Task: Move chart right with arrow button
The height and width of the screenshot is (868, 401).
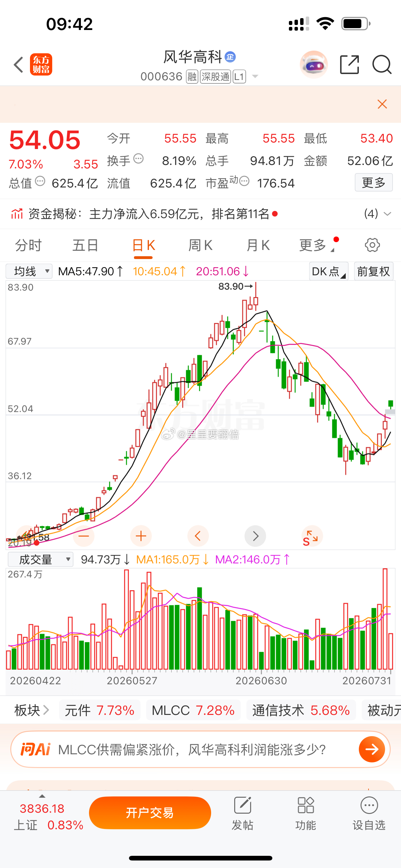Action: [255, 536]
